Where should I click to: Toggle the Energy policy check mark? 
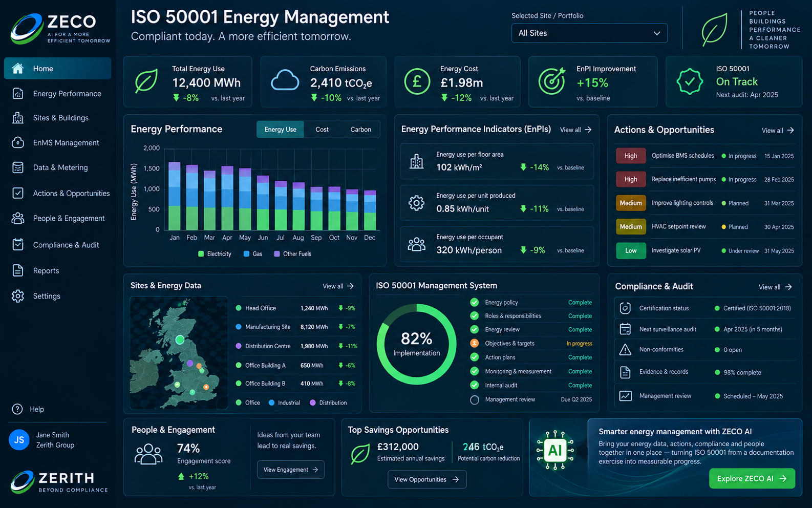(475, 302)
